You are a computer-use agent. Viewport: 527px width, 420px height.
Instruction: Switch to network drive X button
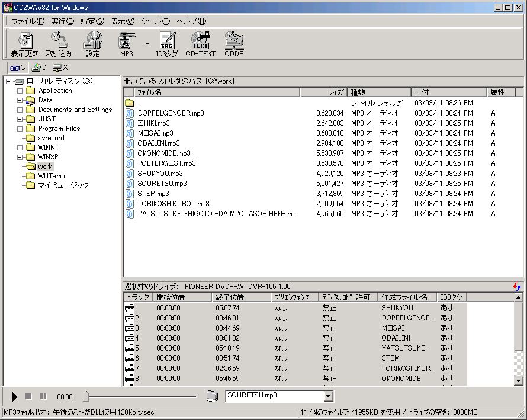pyautogui.click(x=60, y=68)
